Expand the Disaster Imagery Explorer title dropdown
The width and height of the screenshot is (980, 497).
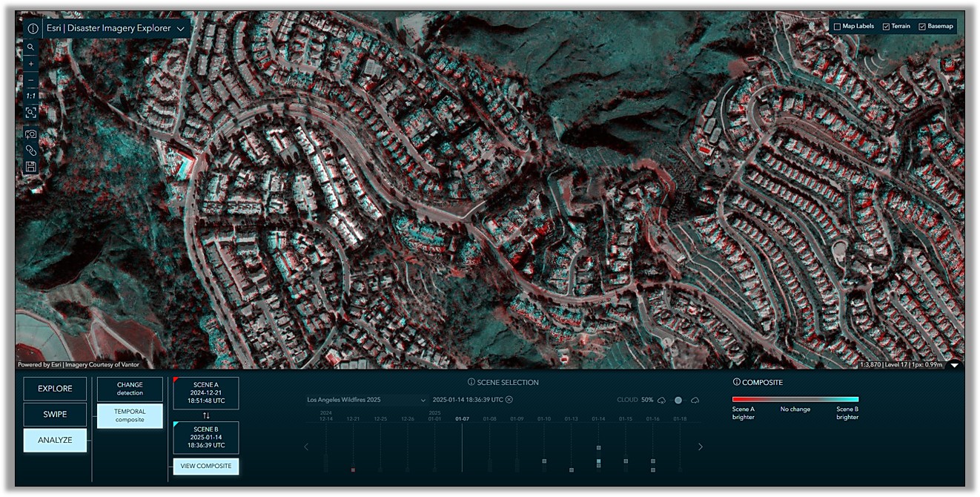coord(181,29)
